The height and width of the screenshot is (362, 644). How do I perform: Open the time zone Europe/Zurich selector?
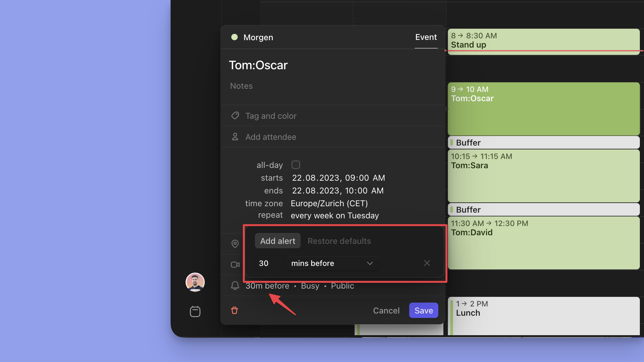329,203
